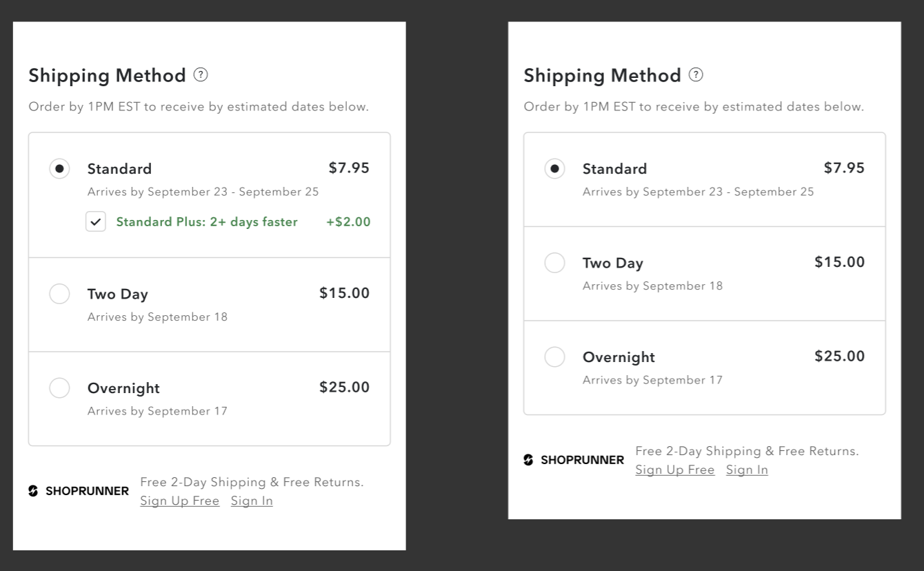Click the $25.00 price in right panel
924x571 pixels.
pyautogui.click(x=839, y=356)
